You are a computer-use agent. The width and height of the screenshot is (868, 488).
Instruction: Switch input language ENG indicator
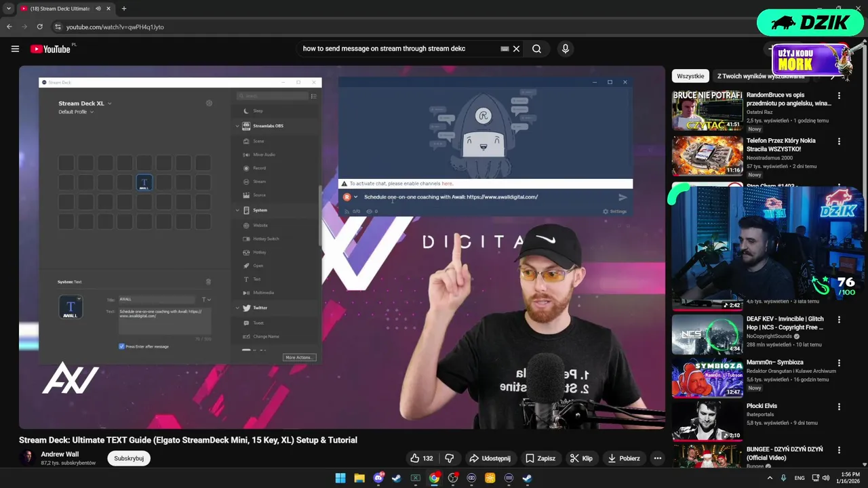coord(800,478)
